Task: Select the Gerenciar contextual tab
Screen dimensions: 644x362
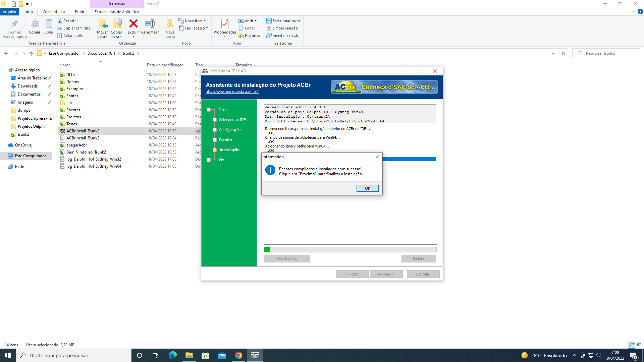Action: 117,3
